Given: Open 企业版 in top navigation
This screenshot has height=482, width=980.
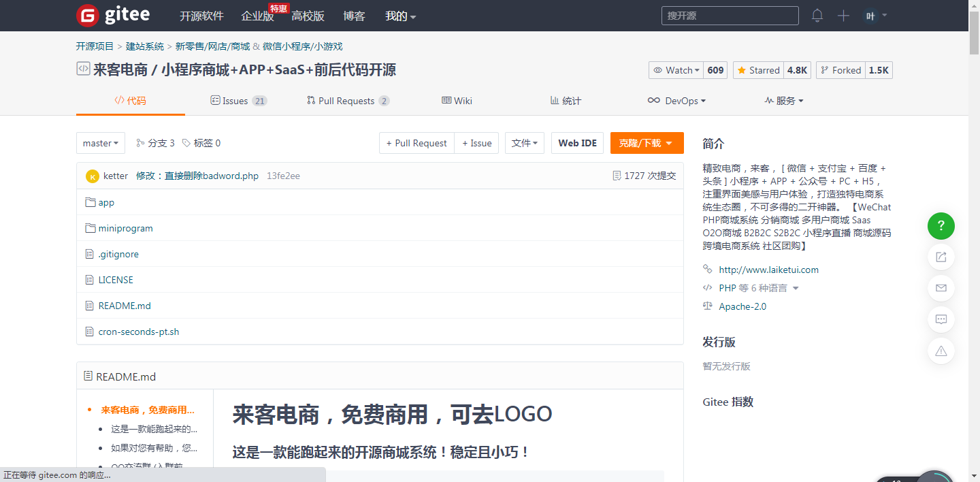Looking at the screenshot, I should click(257, 16).
